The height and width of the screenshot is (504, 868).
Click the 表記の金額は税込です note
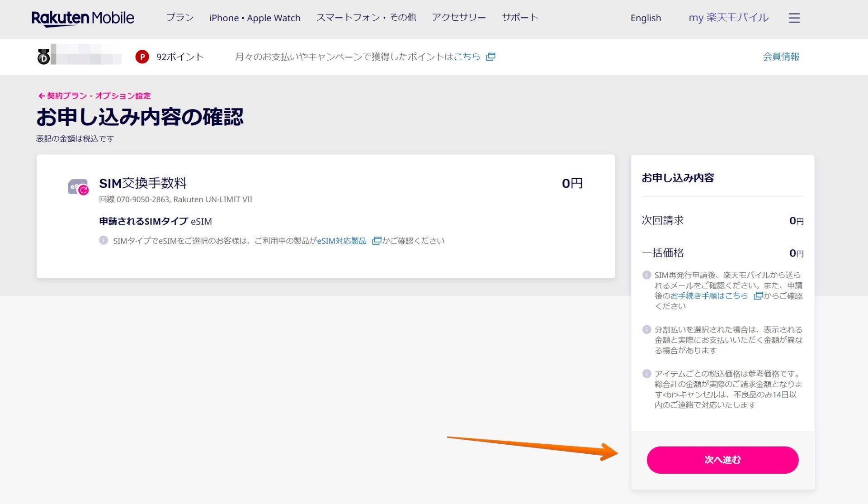tap(75, 138)
